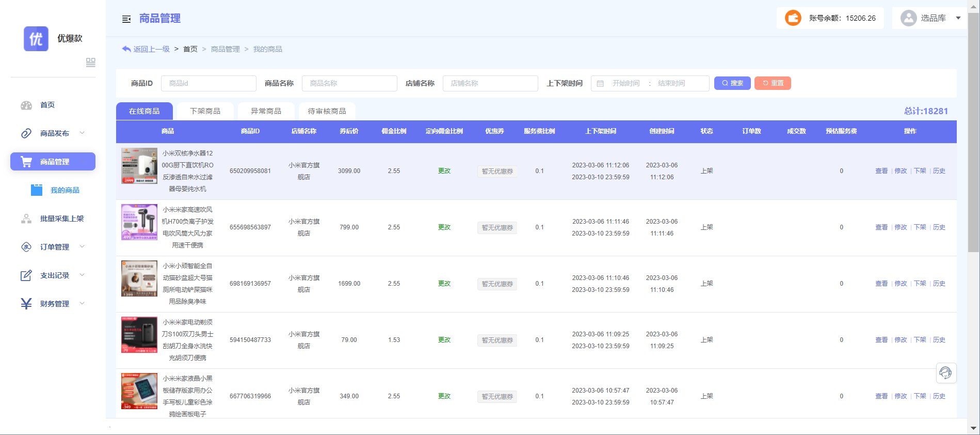Image resolution: width=980 pixels, height=435 pixels.
Task: Expand 商品发布 submenu chevron
Action: point(82,133)
